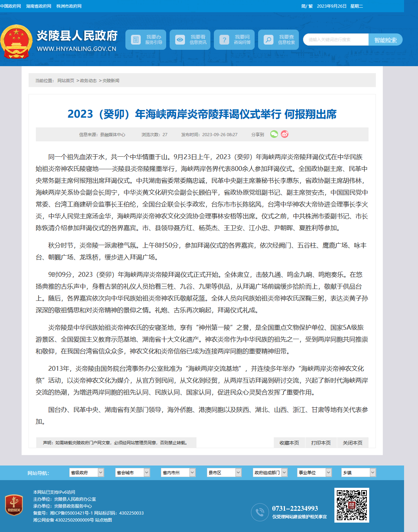The image size is (418, 532).
Task: Expand the 省会城市 dropdown
Action: [x=132, y=472]
